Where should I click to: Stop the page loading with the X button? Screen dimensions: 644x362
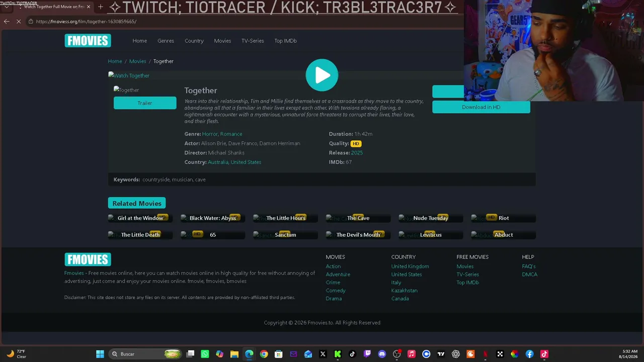pos(19,22)
